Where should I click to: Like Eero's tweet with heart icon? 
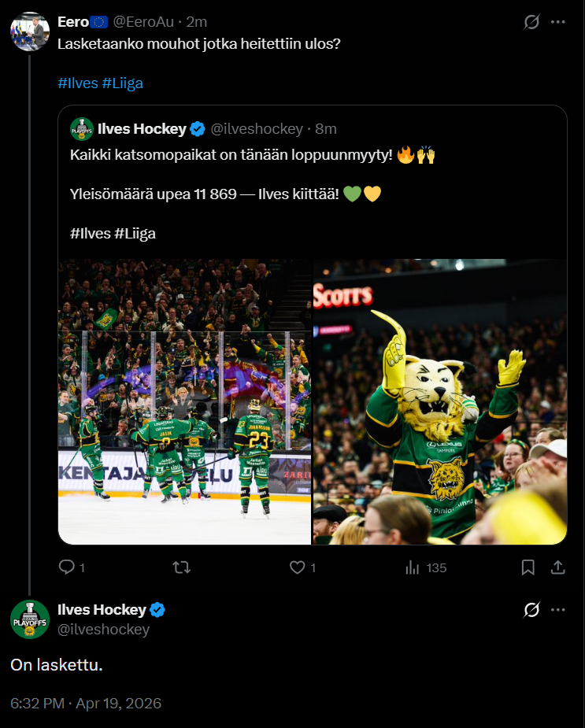pos(297,567)
